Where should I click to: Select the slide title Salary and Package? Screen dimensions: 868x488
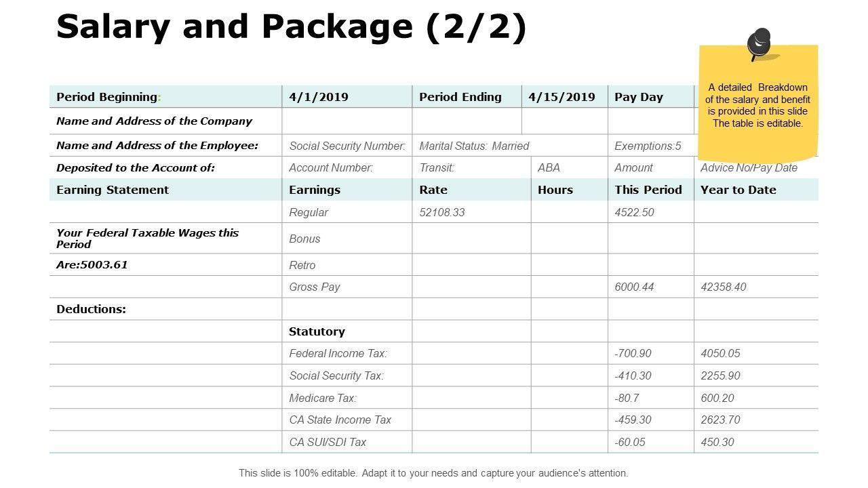pos(292,27)
